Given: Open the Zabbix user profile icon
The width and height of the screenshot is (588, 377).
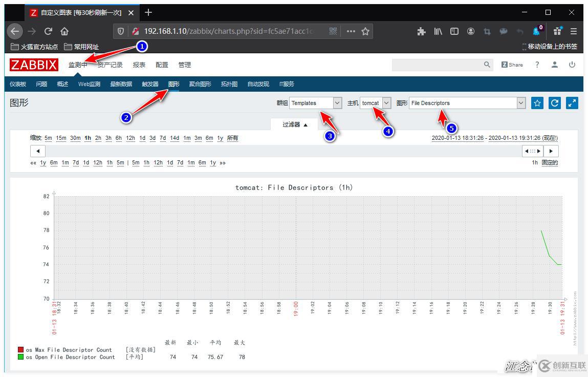Looking at the screenshot, I should pos(555,65).
